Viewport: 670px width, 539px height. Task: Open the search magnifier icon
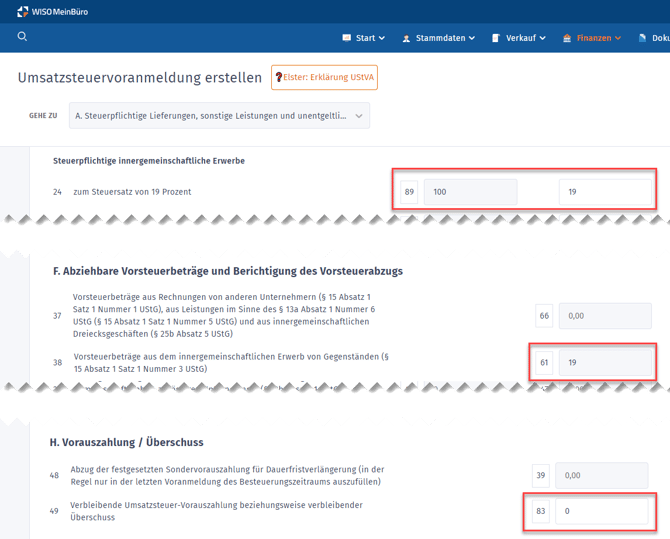point(22,36)
